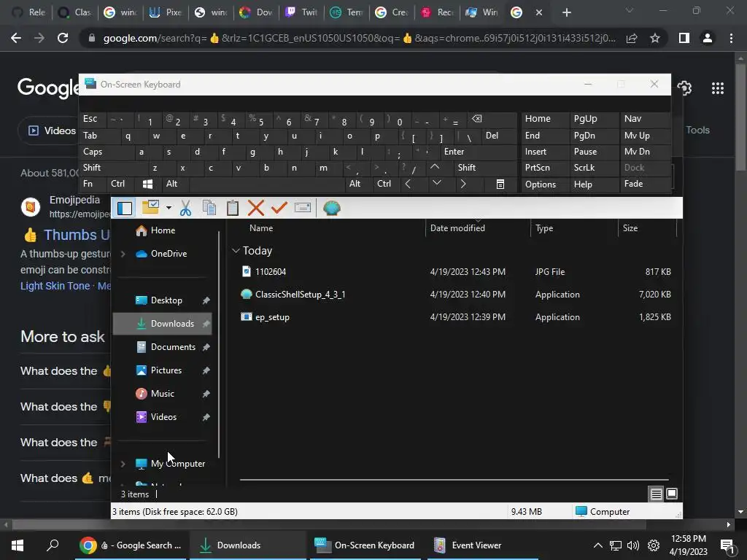Click the context menu key icon
747x560 pixels.
click(500, 184)
